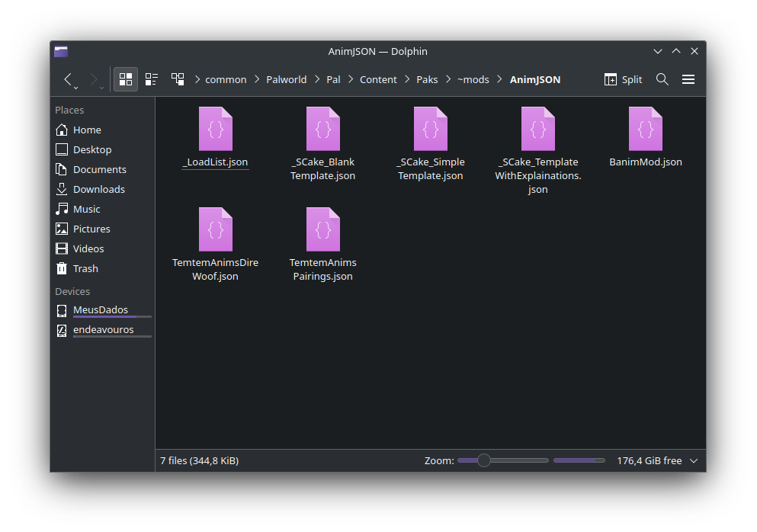Open the _LoadList.json file icon
The height and width of the screenshot is (532, 757).
[x=216, y=129]
